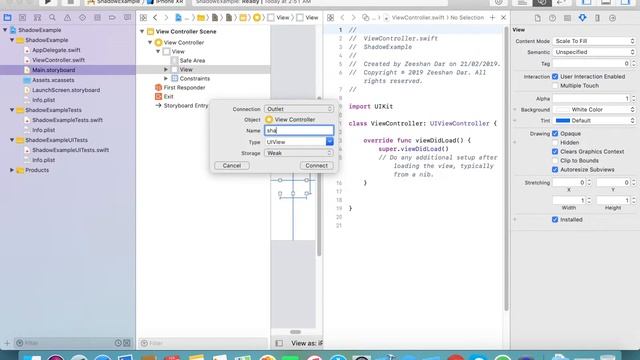Toggle Autoresize Subviews checkbox
The width and height of the screenshot is (640, 360).
[x=555, y=169]
